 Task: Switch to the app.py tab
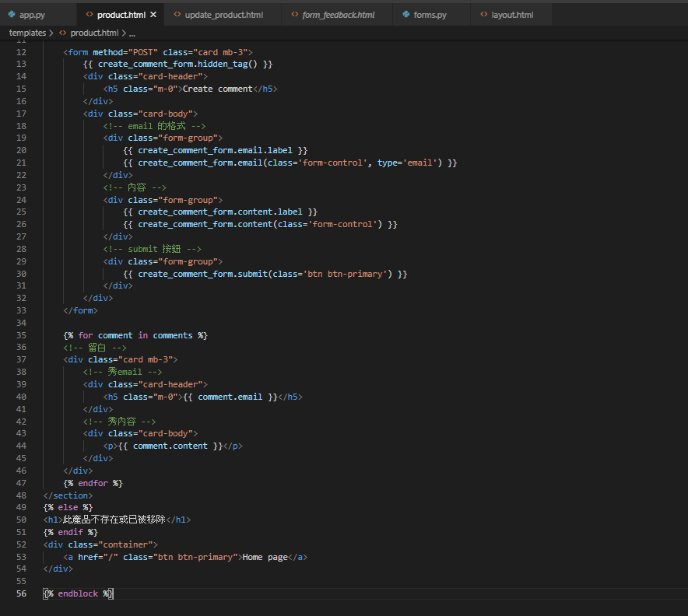33,15
